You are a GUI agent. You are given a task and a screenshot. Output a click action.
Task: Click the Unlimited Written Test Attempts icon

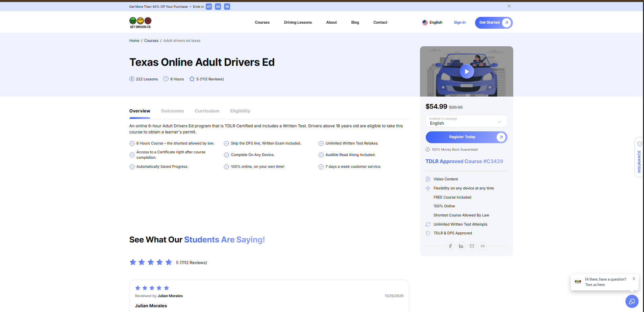(x=428, y=225)
